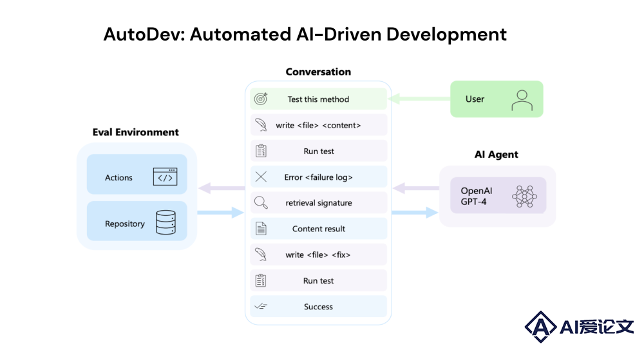
Task: Click the feather icon beside write <file> <fix>
Action: tap(261, 255)
